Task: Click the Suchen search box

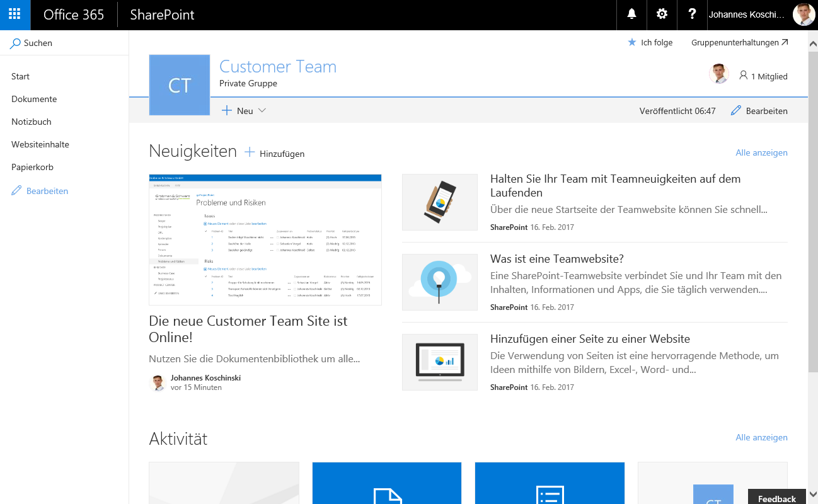Action: 64,43
